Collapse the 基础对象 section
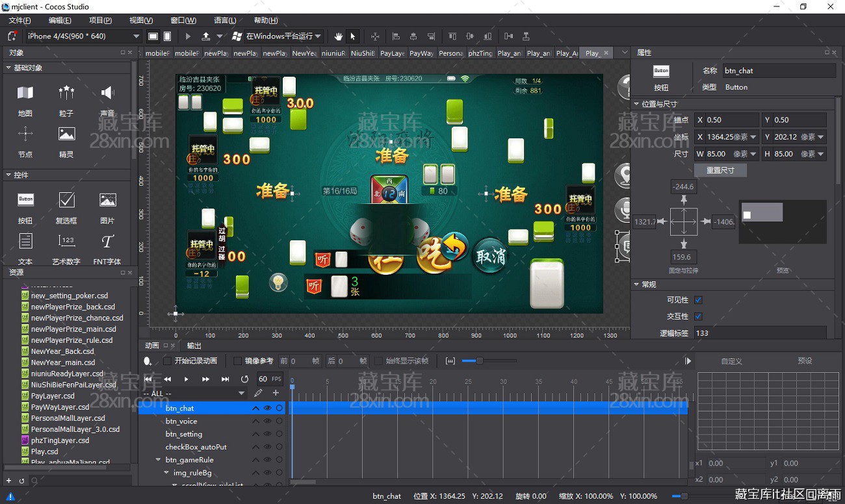The image size is (845, 504). (8, 68)
